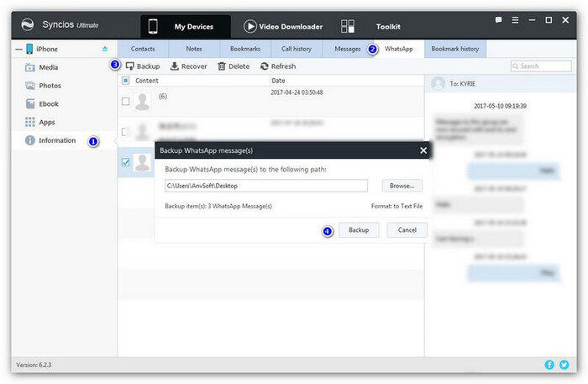Refresh the WhatsApp message list
Screen dimensions: 588x384
(278, 66)
